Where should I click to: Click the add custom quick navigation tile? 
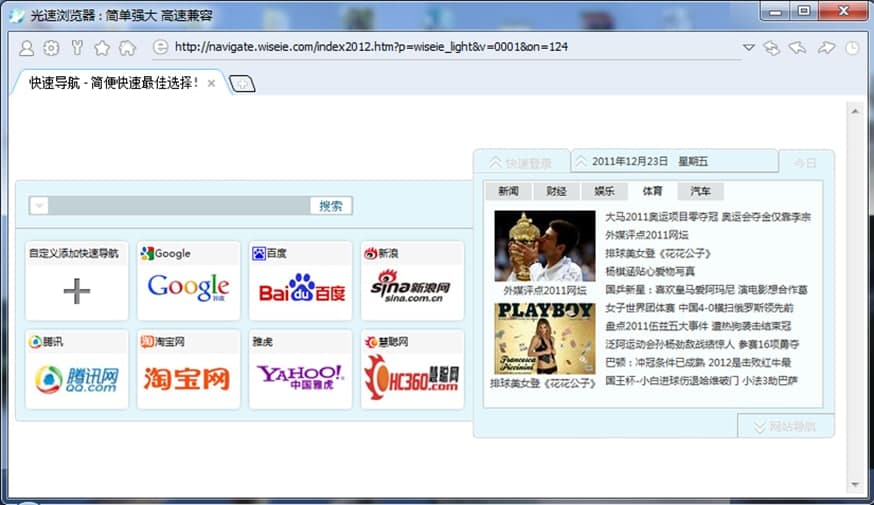pyautogui.click(x=77, y=281)
